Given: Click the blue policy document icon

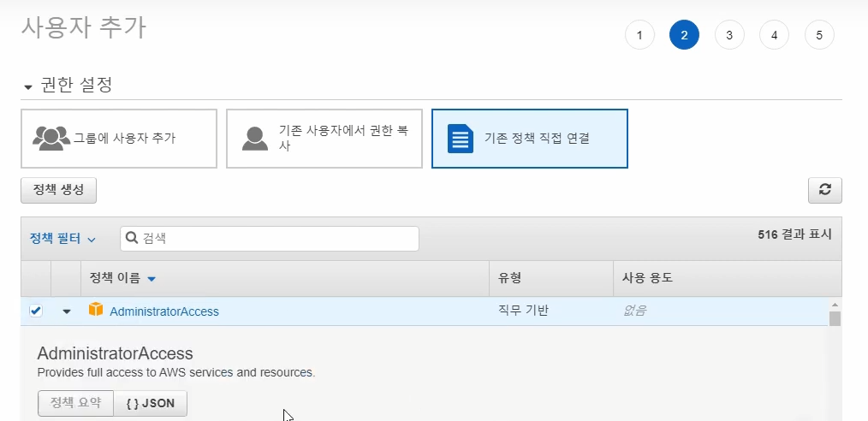Looking at the screenshot, I should coord(461,139).
